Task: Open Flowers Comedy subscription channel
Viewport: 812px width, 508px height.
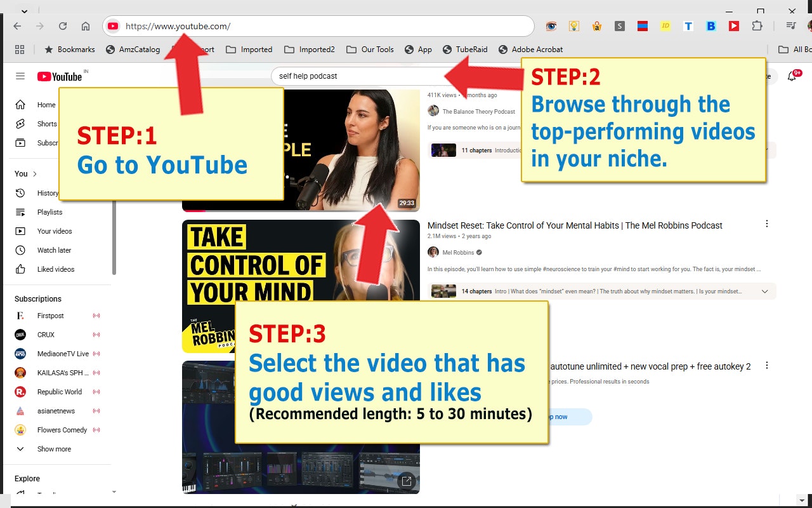Action: 62,430
